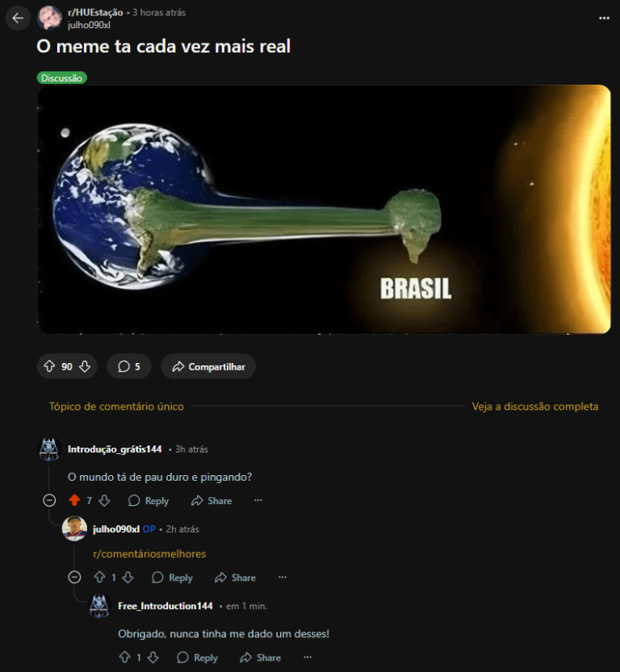Collapse Introdução_grátis144's comment thread

[x=49, y=500]
